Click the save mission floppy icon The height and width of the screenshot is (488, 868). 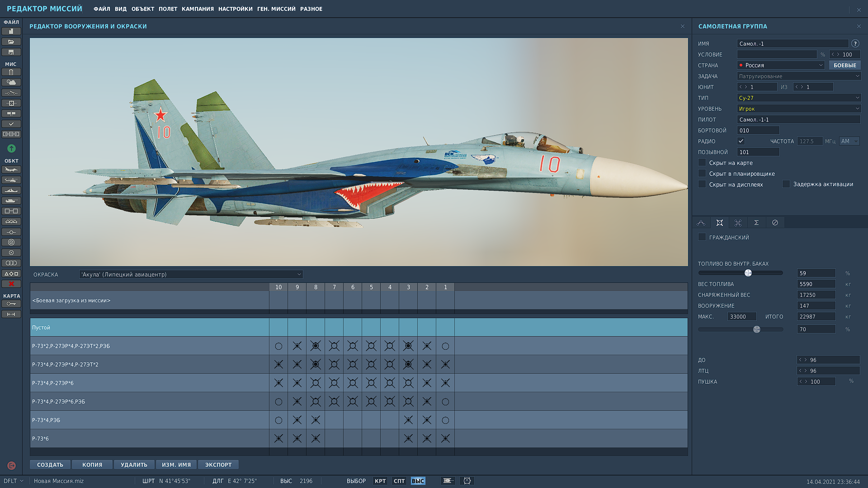[11, 52]
